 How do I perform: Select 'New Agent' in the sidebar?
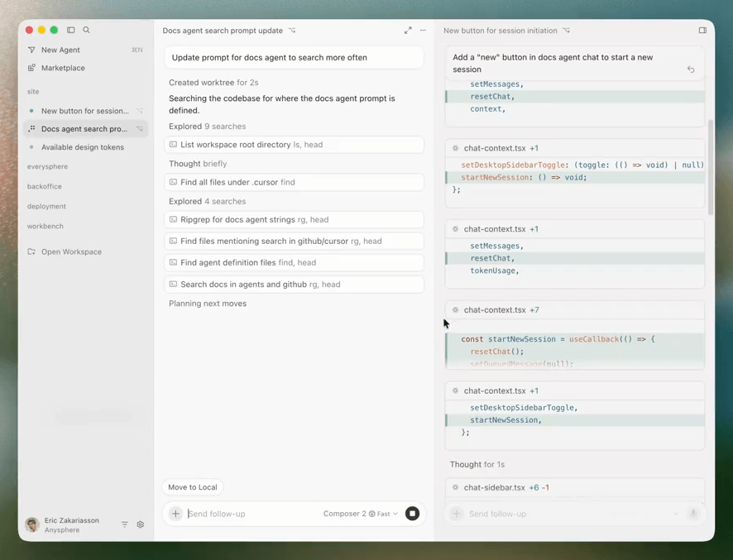85,50
